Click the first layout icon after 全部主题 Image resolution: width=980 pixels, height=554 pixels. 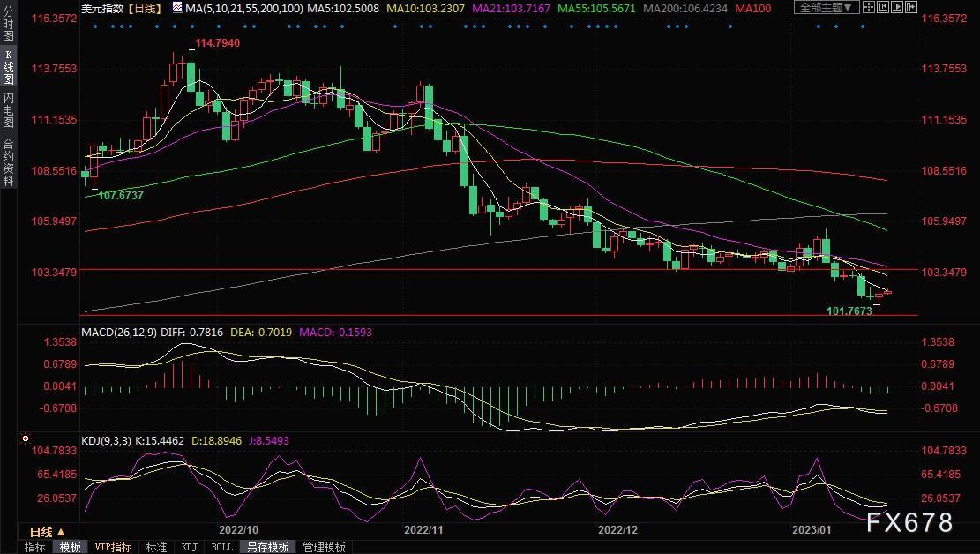870,8
